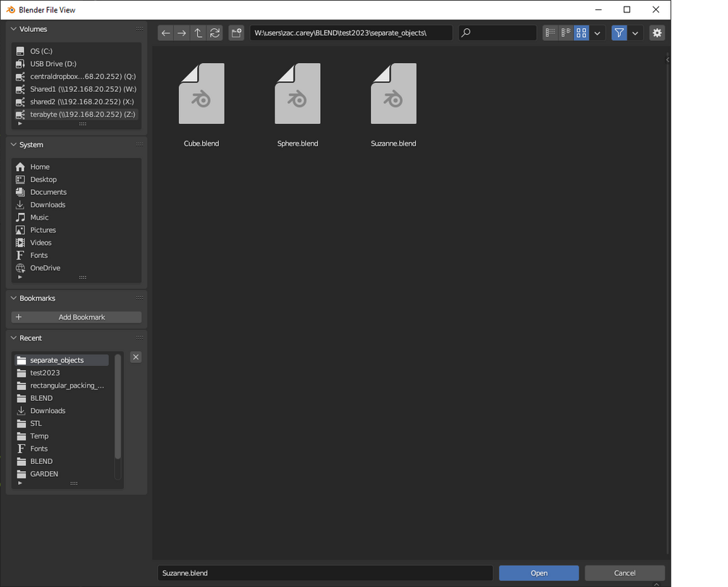The height and width of the screenshot is (587, 728).
Task: Click the search field
Action: click(x=498, y=33)
